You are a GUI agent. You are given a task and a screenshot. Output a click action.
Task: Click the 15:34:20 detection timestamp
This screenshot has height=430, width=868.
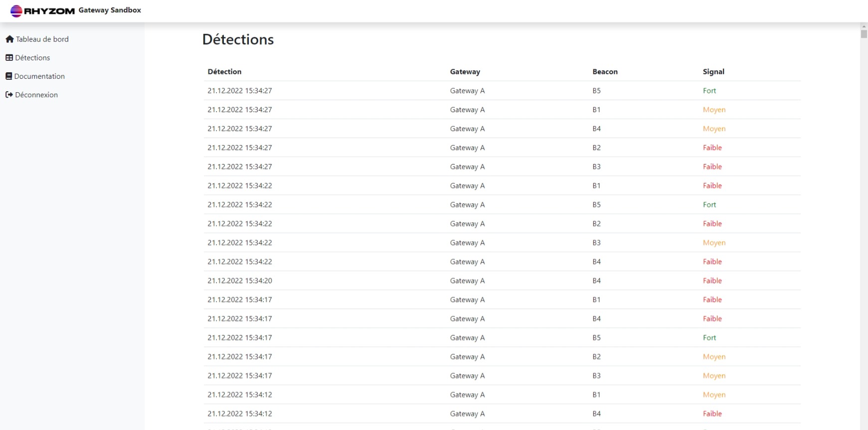coord(240,281)
